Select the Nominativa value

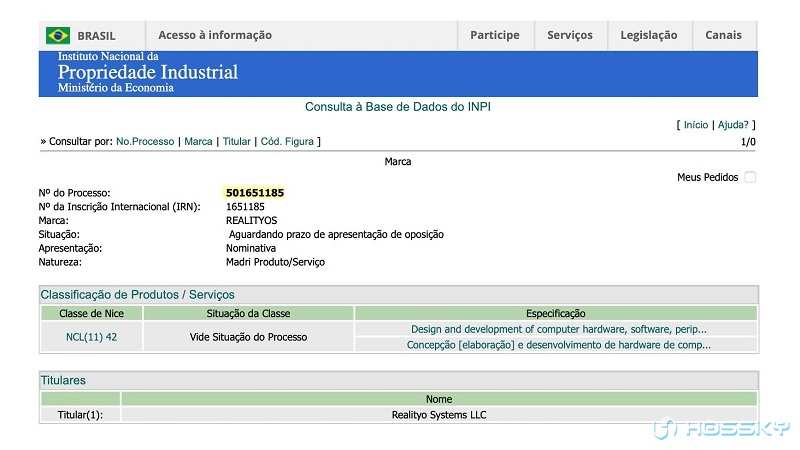[251, 248]
